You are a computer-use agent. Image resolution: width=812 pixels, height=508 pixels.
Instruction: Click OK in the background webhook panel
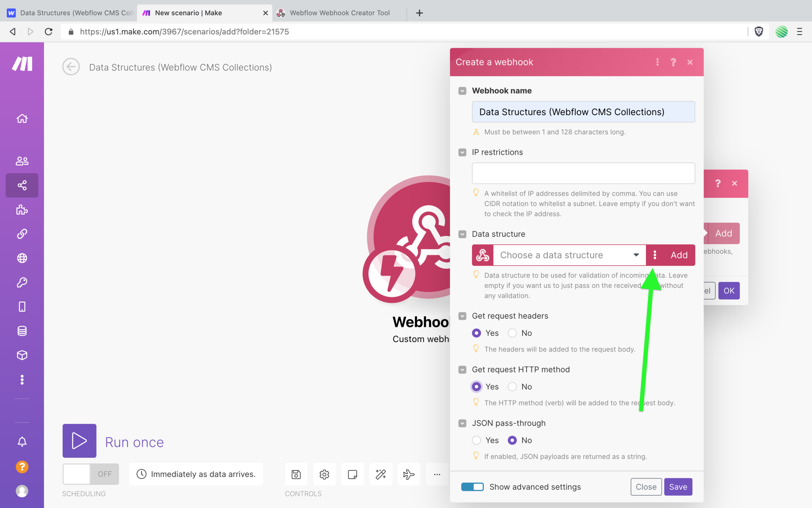tap(729, 291)
